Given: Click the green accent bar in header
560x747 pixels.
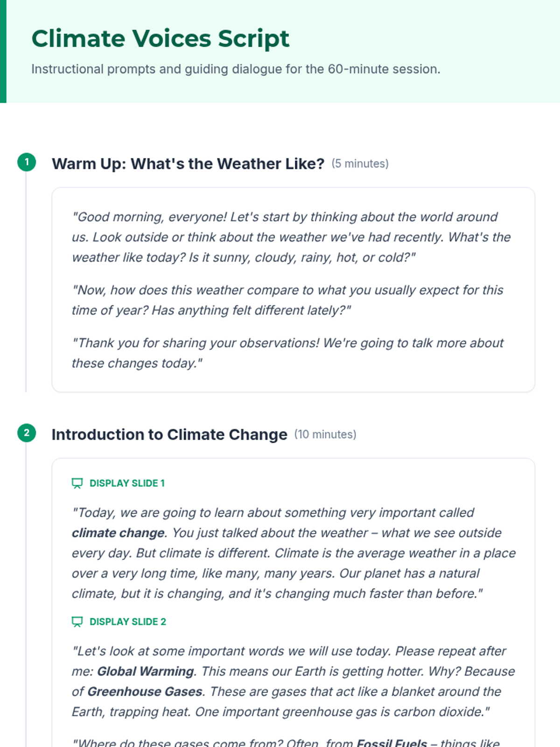Looking at the screenshot, I should [3, 51].
